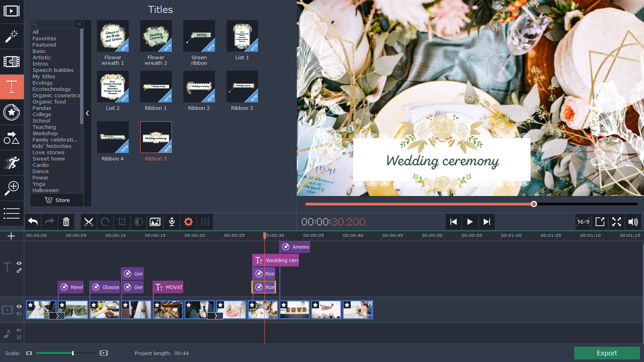This screenshot has height=362, width=644.
Task: Hide the titles track with its eye toggle
Action: tap(19, 263)
